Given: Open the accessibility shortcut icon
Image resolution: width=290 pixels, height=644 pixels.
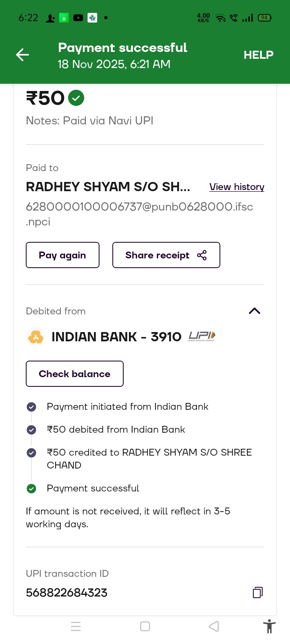Looking at the screenshot, I should click(x=269, y=626).
